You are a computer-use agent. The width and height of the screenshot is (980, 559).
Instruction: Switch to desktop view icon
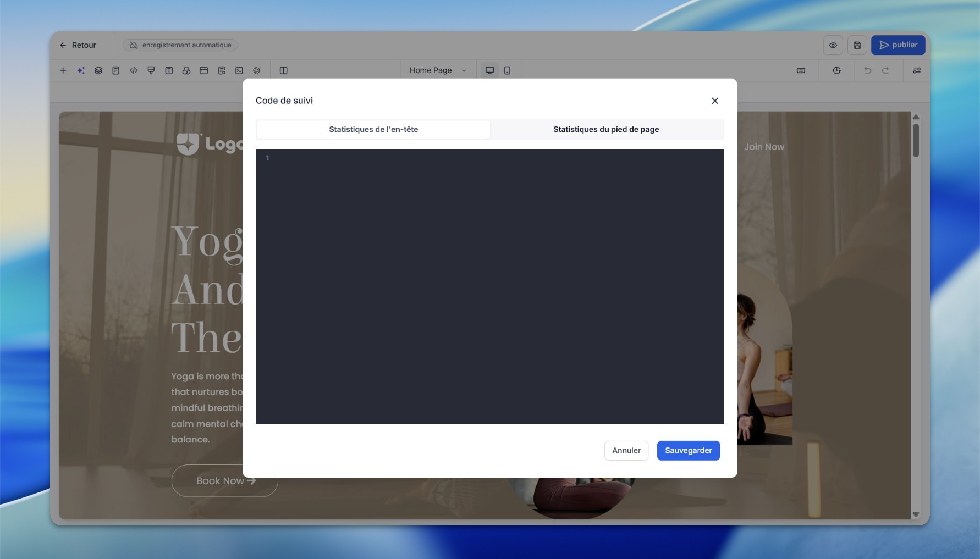pos(489,70)
